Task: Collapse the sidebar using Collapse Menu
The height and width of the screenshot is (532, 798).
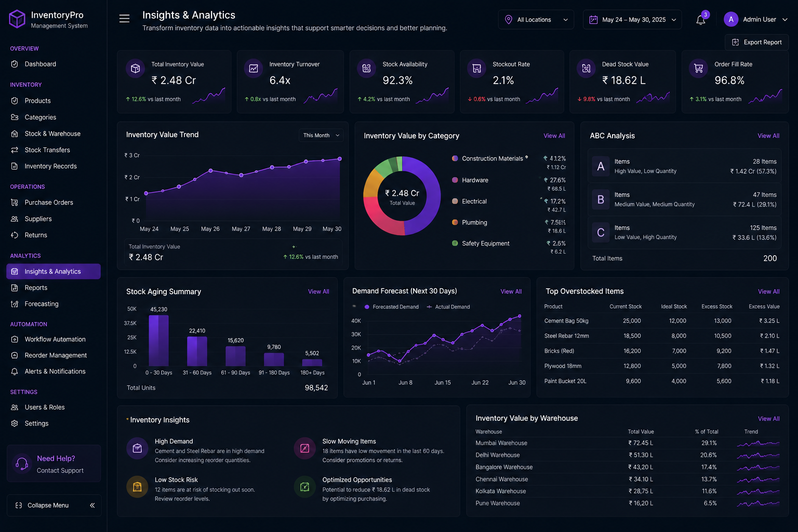Action: click(54, 506)
